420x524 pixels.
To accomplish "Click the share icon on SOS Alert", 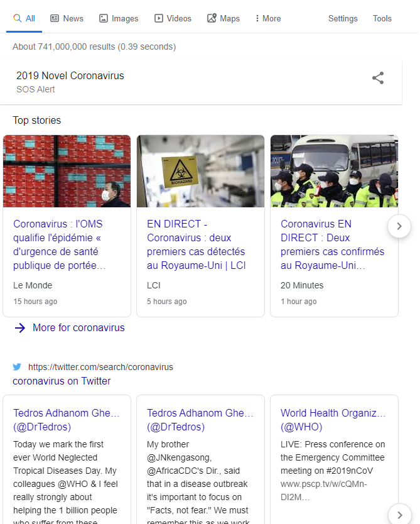I will (x=378, y=78).
